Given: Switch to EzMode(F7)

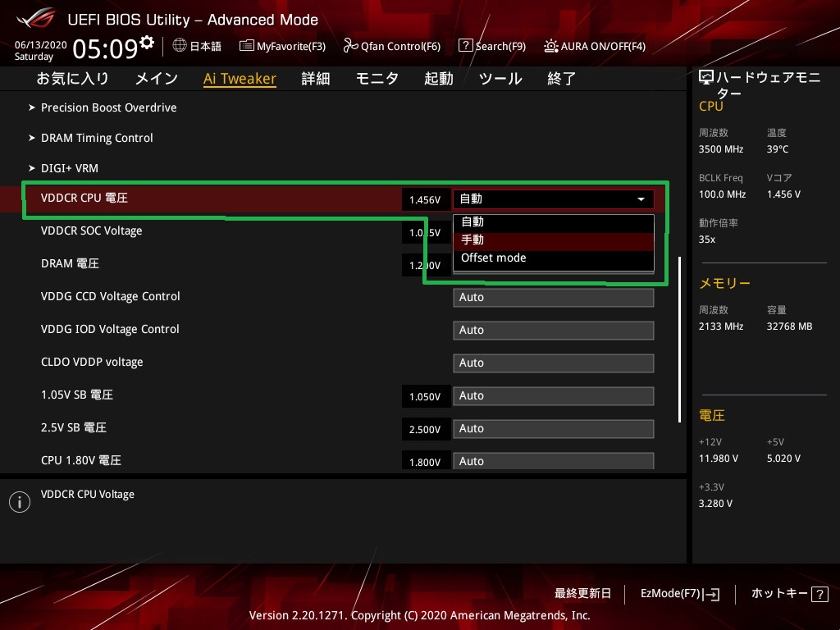Looking at the screenshot, I should tap(680, 594).
